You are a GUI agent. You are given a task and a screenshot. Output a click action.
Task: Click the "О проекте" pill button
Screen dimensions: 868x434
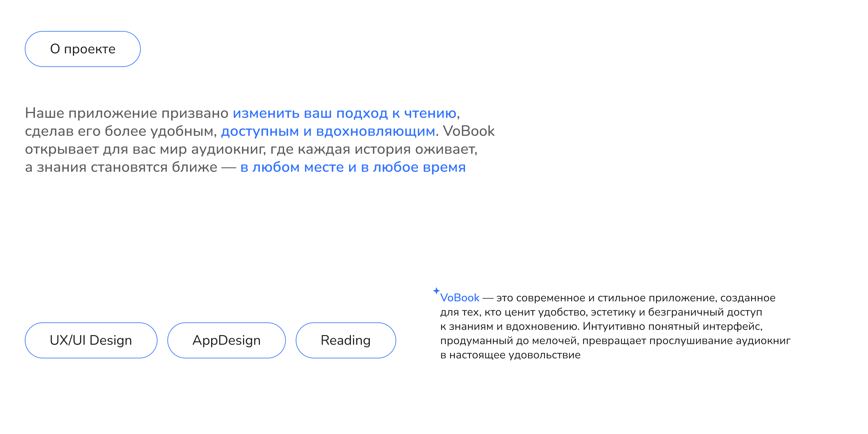[82, 49]
